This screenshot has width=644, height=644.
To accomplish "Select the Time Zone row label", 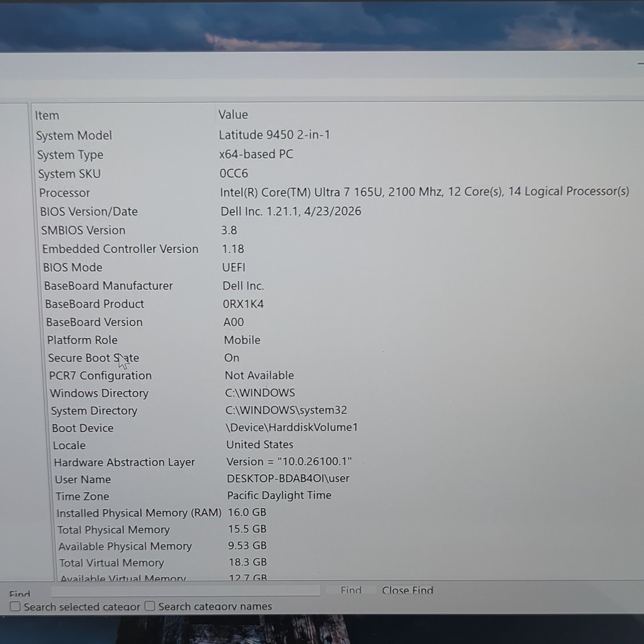I will point(82,496).
